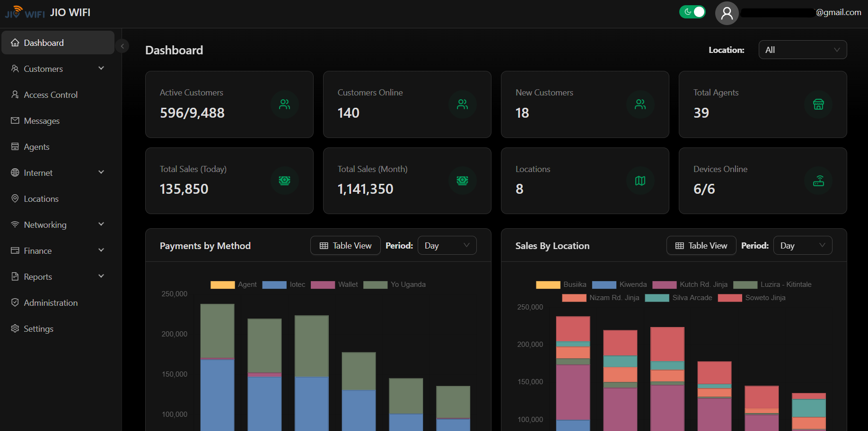Toggle the dark mode switch
The width and height of the screenshot is (868, 431).
[693, 12]
